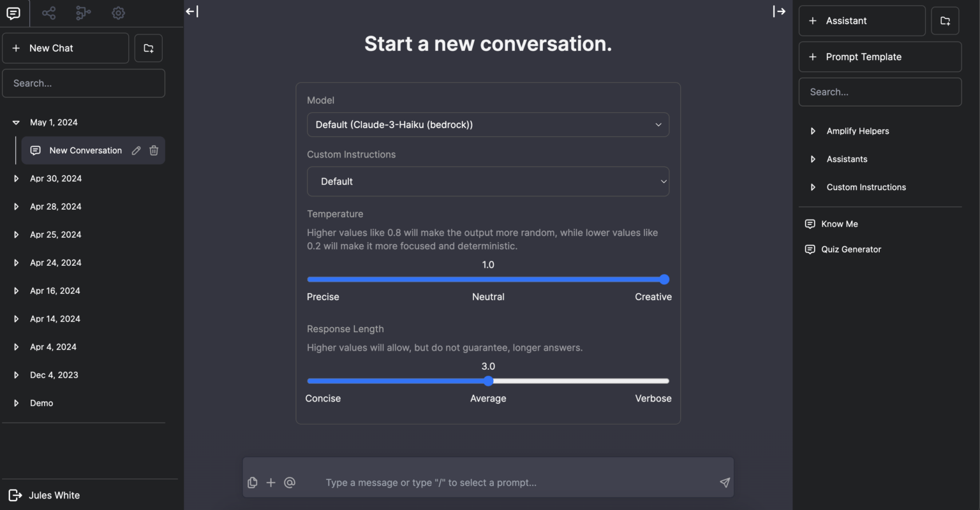Collapse the May 1, 2024 group
The height and width of the screenshot is (510, 980).
17,122
